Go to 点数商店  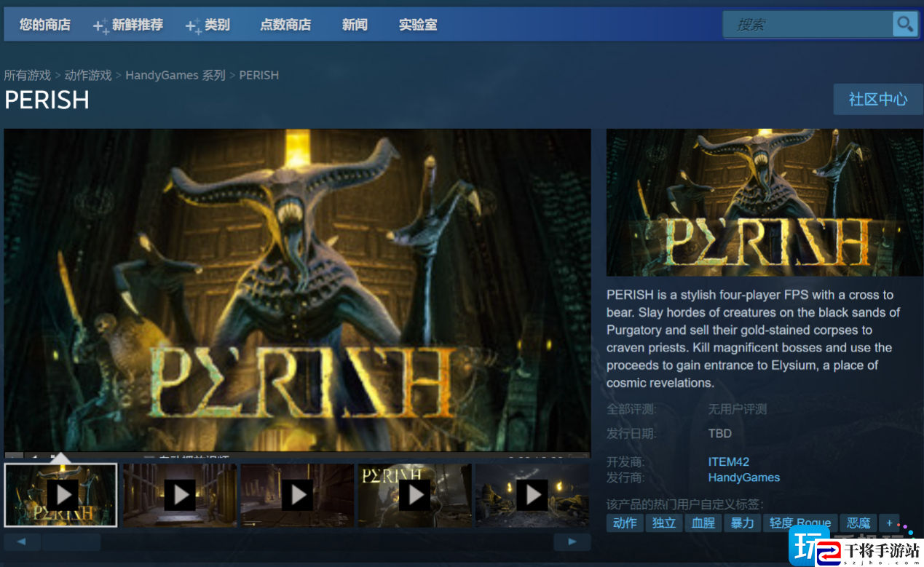285,25
